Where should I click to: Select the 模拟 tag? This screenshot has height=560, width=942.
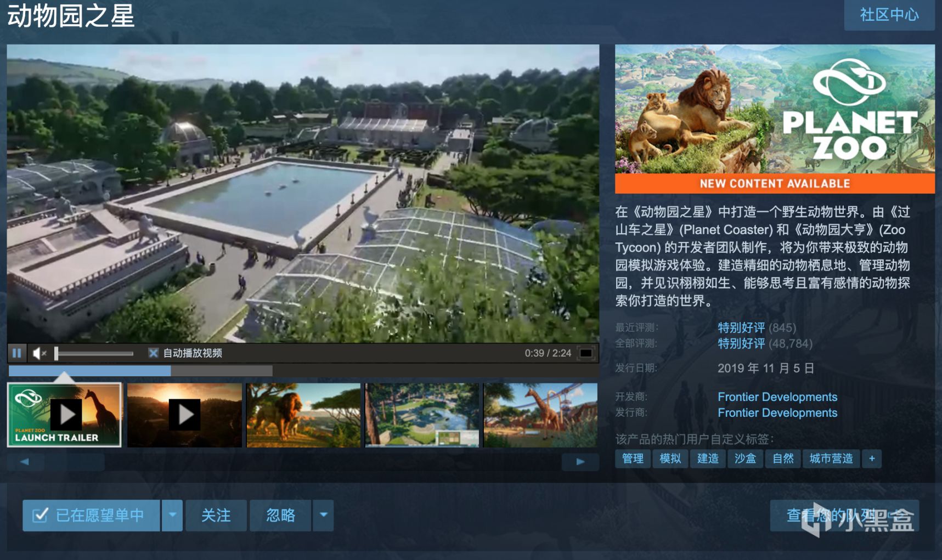tap(670, 459)
